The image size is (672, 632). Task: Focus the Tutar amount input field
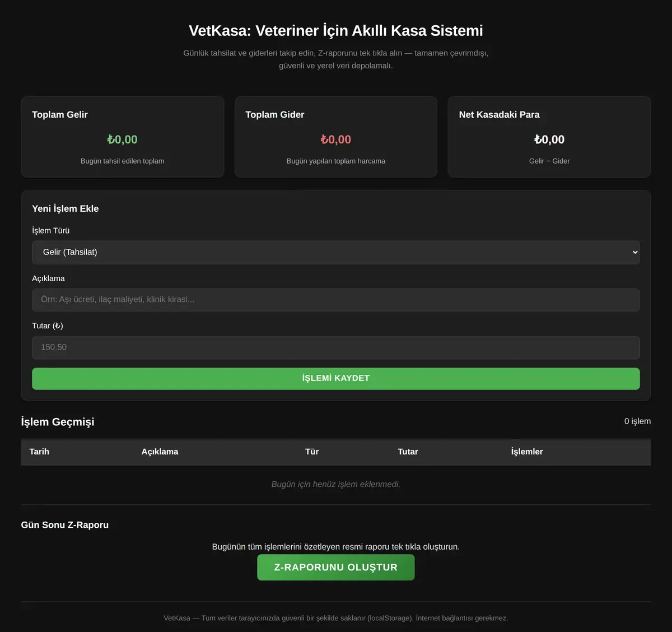click(x=336, y=347)
